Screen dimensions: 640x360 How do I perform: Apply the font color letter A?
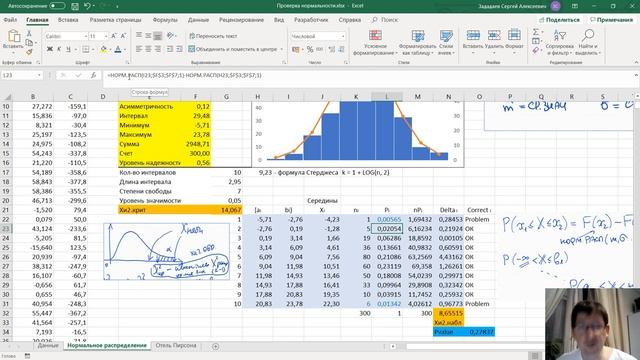click(x=118, y=49)
